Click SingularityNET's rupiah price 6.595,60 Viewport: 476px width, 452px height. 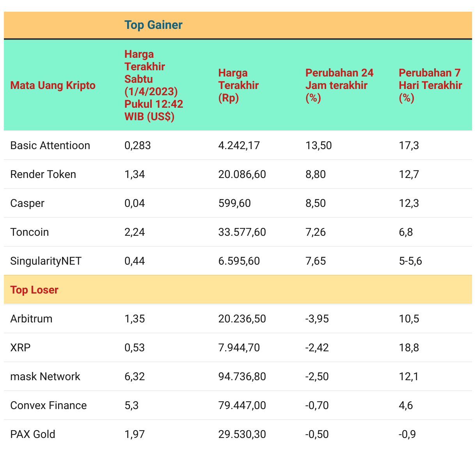click(239, 261)
